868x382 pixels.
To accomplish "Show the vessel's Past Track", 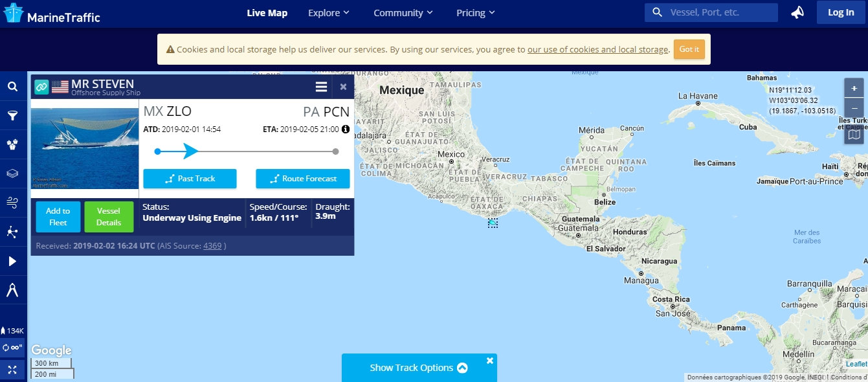I will click(190, 179).
